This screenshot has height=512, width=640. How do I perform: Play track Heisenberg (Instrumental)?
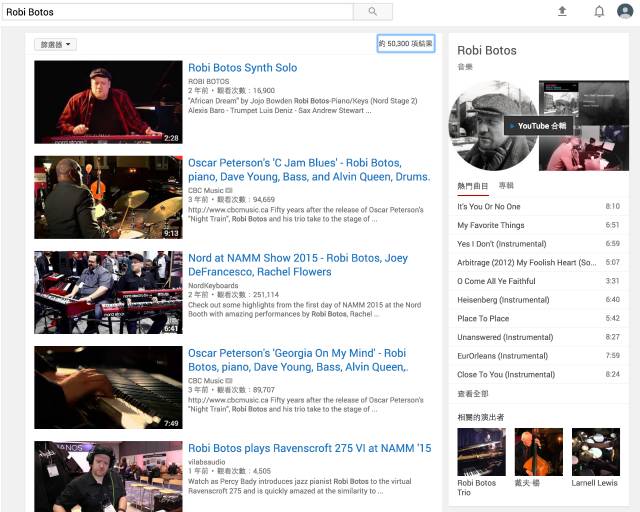[x=538, y=300]
